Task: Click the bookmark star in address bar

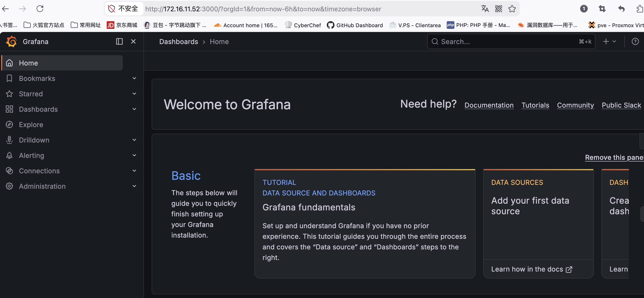Action: (512, 9)
